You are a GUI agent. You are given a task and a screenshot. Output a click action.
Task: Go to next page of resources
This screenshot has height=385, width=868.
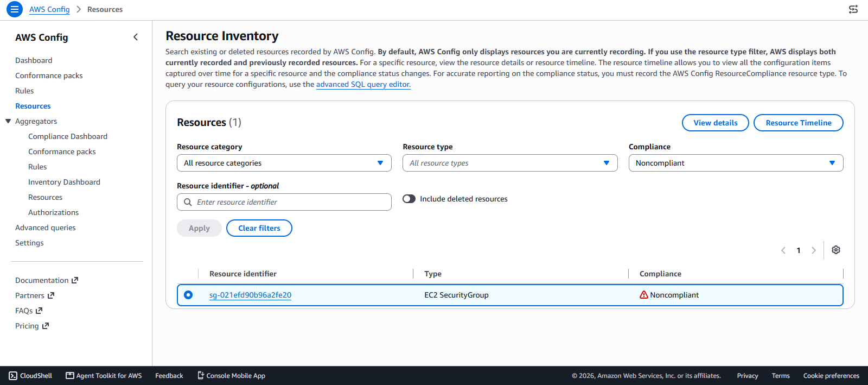pos(814,250)
